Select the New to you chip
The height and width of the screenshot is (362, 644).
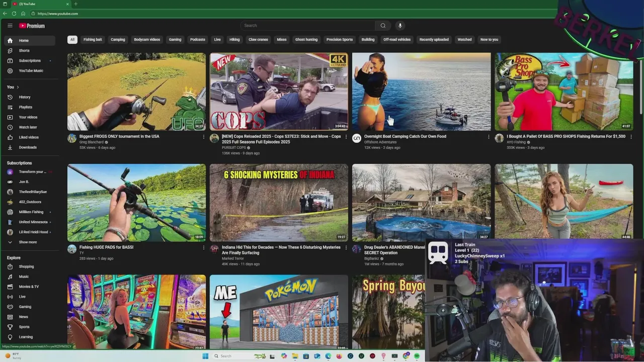pyautogui.click(x=489, y=40)
